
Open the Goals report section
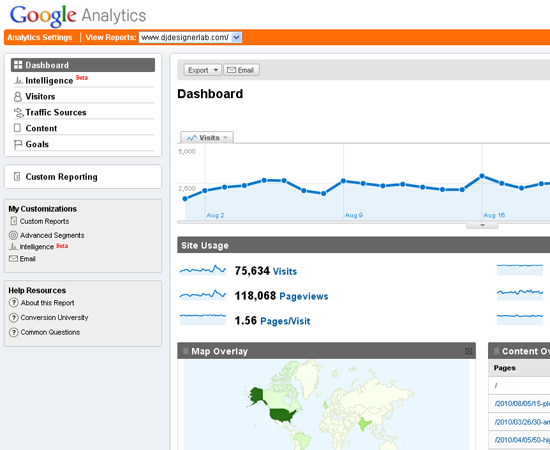[x=37, y=145]
